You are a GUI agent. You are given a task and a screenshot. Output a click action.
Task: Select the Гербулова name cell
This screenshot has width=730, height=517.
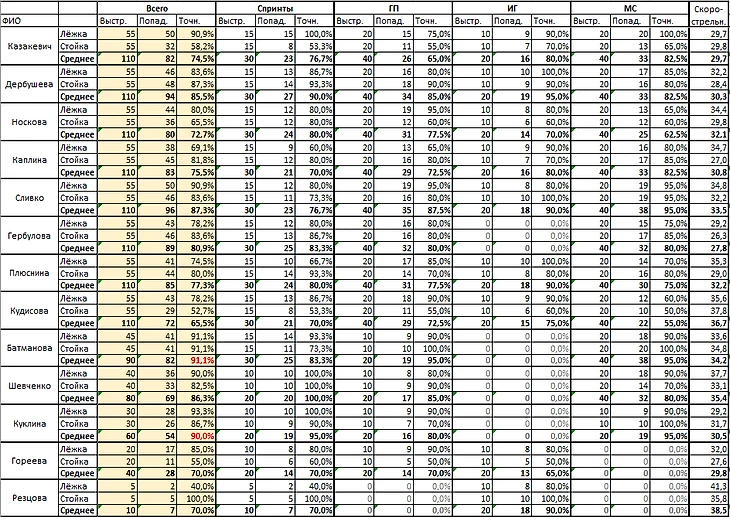[29, 236]
